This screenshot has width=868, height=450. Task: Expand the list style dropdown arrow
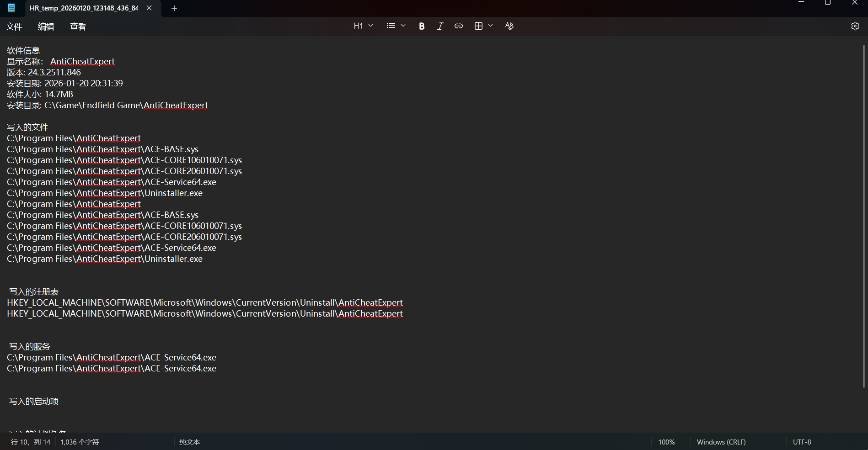pyautogui.click(x=403, y=26)
